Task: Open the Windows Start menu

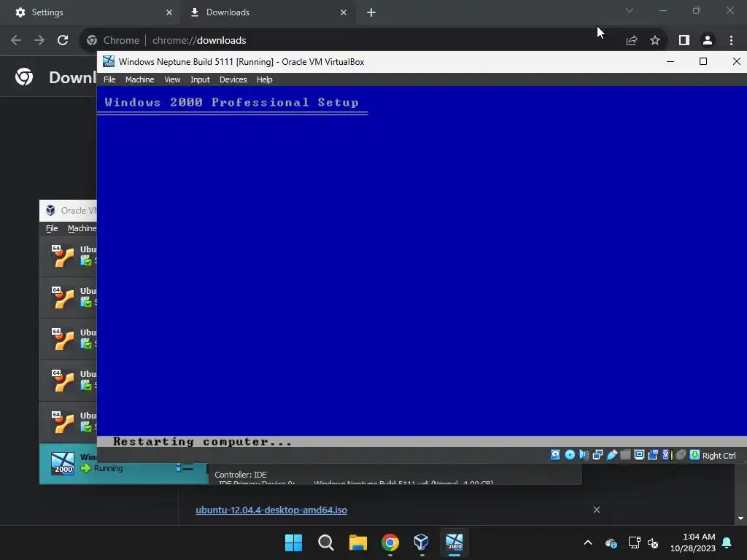Action: [x=293, y=542]
